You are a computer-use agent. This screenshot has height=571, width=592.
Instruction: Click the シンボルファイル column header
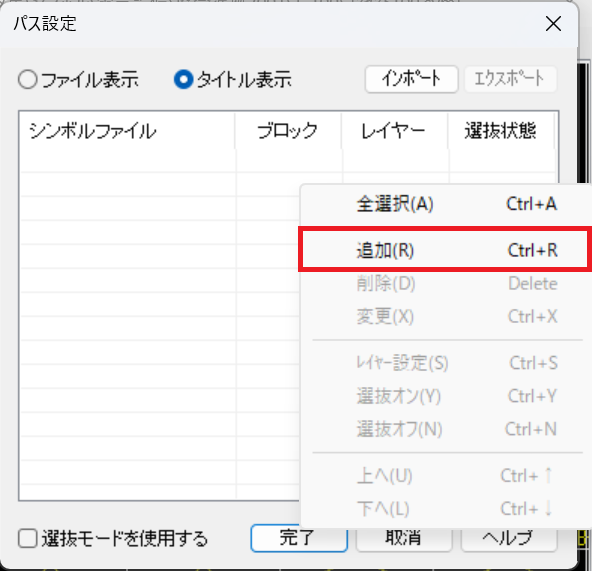coord(127,131)
